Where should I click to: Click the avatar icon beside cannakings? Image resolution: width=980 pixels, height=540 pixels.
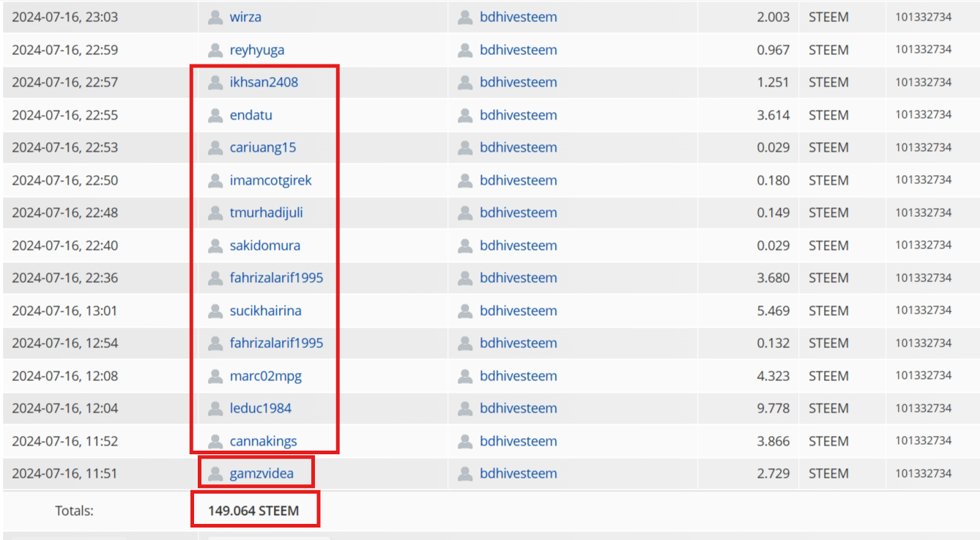pyautogui.click(x=215, y=441)
